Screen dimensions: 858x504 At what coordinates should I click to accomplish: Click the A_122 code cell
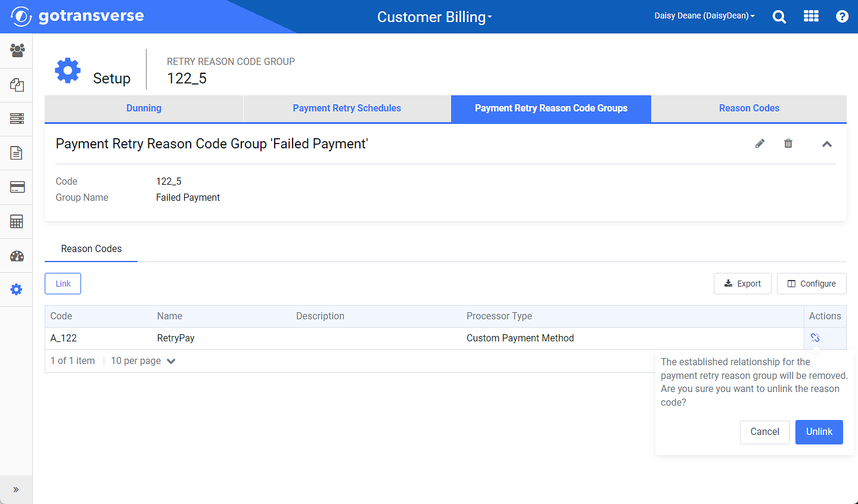(64, 338)
